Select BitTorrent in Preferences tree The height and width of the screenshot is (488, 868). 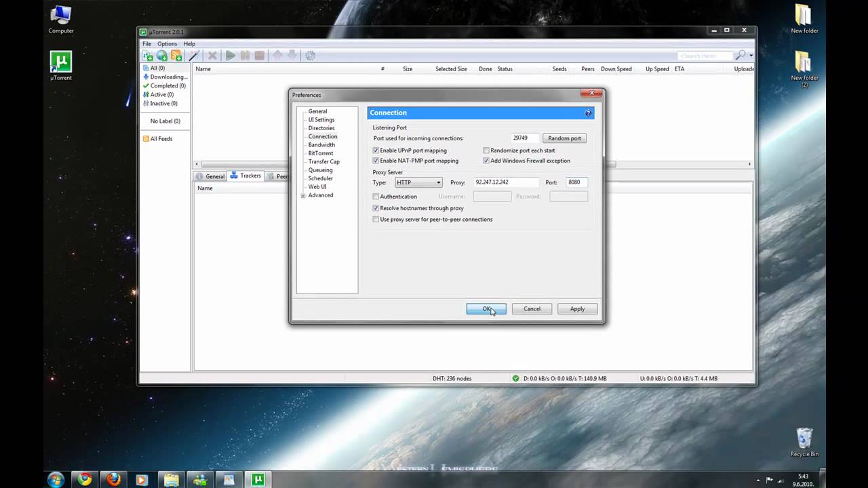click(x=321, y=153)
